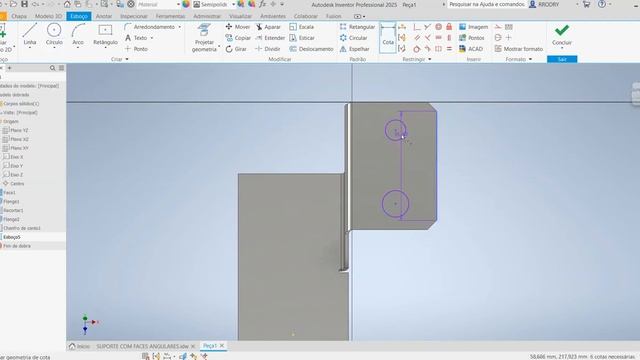
Task: Activate the Cota dimension tool
Action: [x=388, y=38]
